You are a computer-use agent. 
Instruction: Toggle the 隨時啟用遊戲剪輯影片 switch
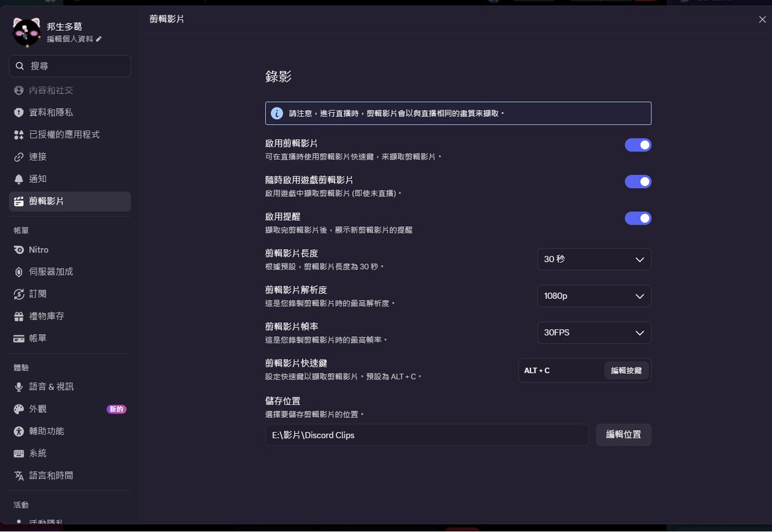click(x=638, y=182)
